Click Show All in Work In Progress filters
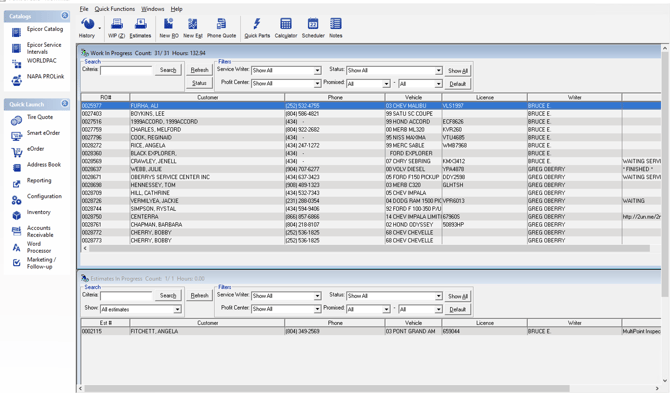The image size is (670, 393). tap(458, 71)
